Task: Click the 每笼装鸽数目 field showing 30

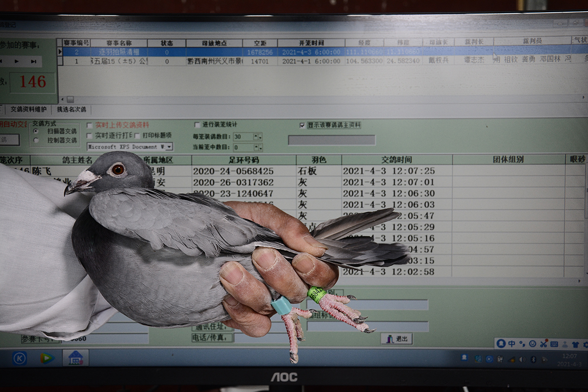Action: (244, 137)
